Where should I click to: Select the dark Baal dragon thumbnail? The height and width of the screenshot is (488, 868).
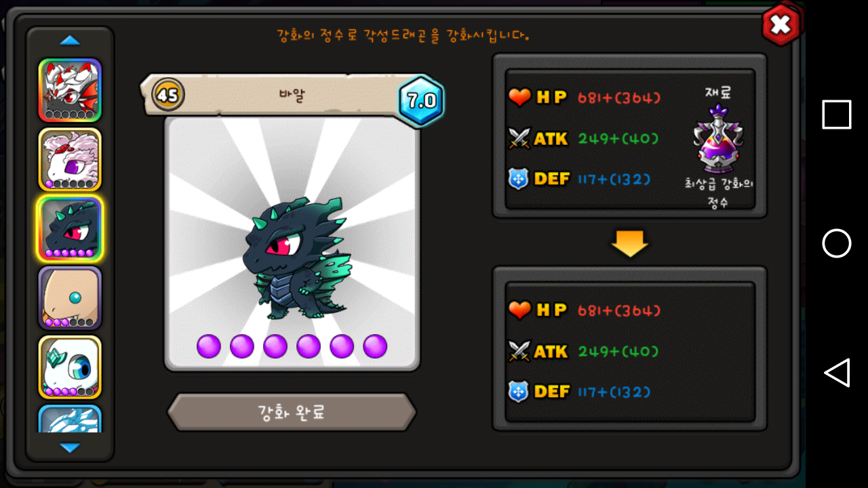pos(70,229)
